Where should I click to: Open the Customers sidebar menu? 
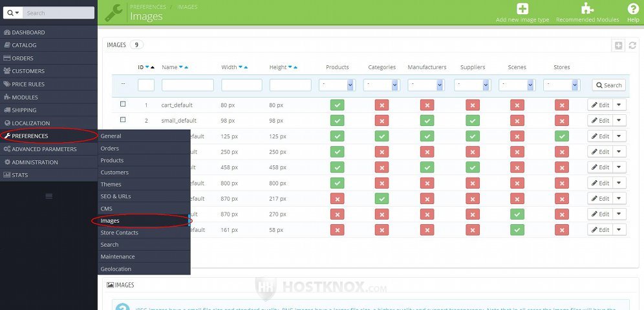pyautogui.click(x=48, y=71)
